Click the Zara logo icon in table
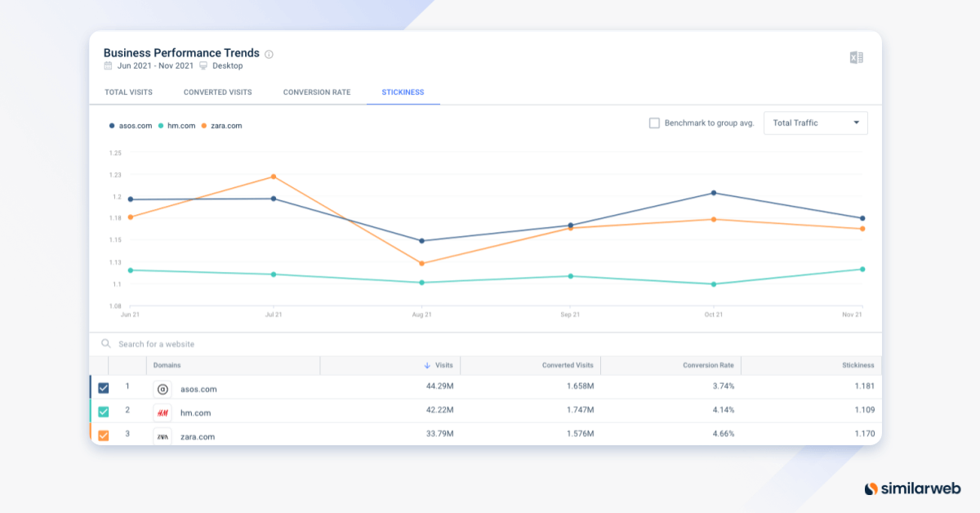 (163, 435)
